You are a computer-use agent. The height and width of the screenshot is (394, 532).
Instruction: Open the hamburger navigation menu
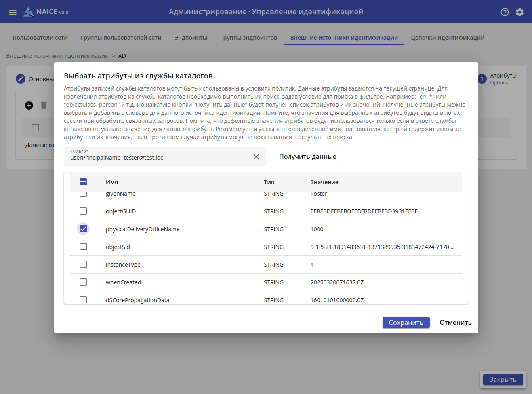[x=13, y=12]
